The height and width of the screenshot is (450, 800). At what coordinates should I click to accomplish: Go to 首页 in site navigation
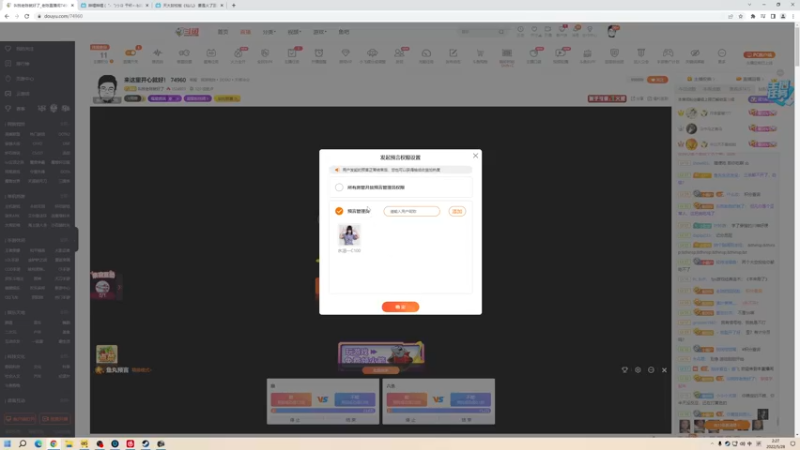click(223, 32)
